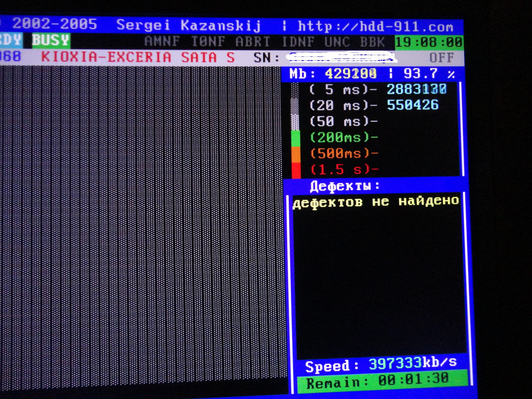Click the 2002-2005 copyright years
The image size is (532, 399).
(x=54, y=24)
